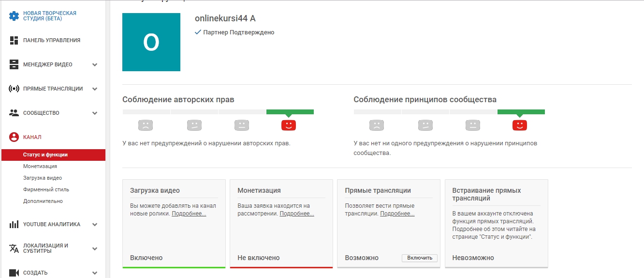
Task: Open Дополнительно under Канал
Action: click(x=43, y=201)
